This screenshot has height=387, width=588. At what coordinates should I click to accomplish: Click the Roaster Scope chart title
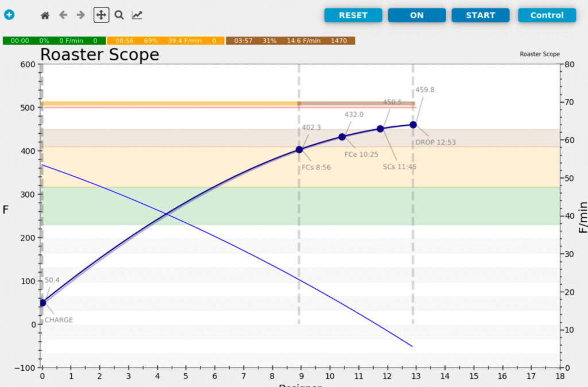(x=99, y=55)
